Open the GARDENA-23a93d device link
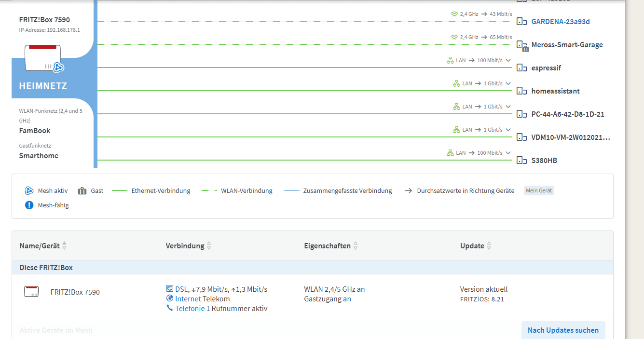This screenshot has height=339, width=644. [x=561, y=22]
